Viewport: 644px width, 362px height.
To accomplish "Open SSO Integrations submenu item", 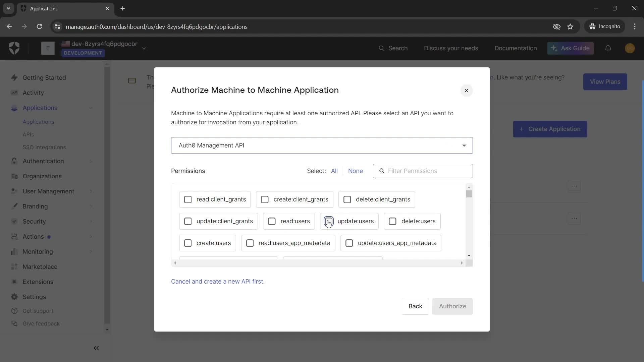I will point(44,147).
